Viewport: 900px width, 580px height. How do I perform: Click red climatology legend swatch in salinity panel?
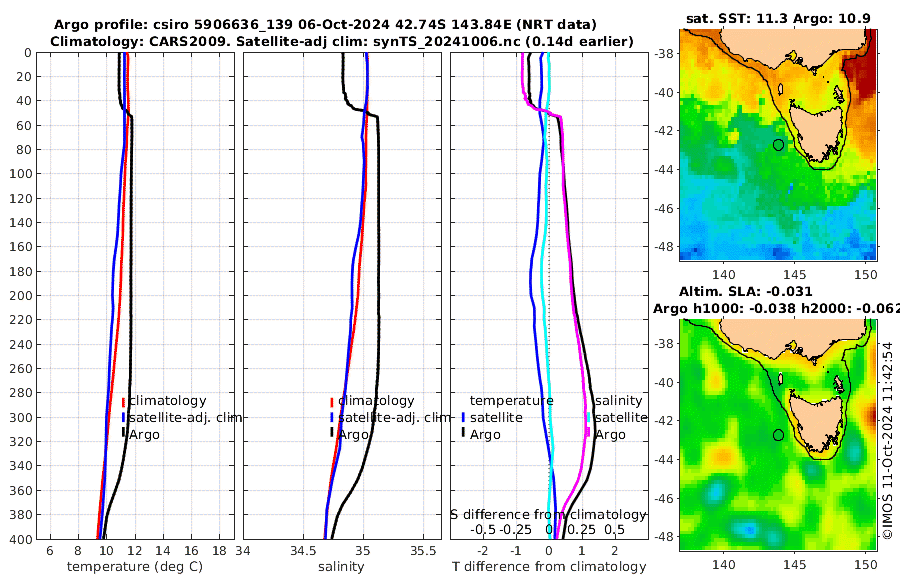(332, 402)
